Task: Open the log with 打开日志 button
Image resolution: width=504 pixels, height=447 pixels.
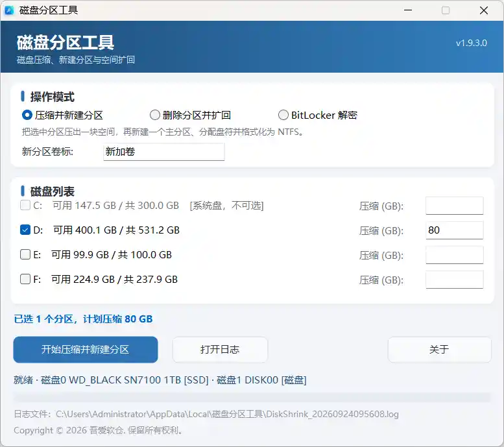Action: tap(220, 350)
